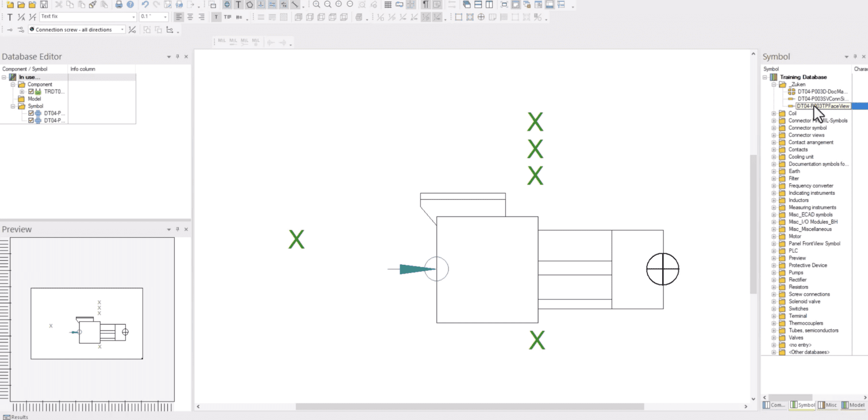Switch to the Misc tab
Screen dimensions: 868x420
tap(828, 405)
